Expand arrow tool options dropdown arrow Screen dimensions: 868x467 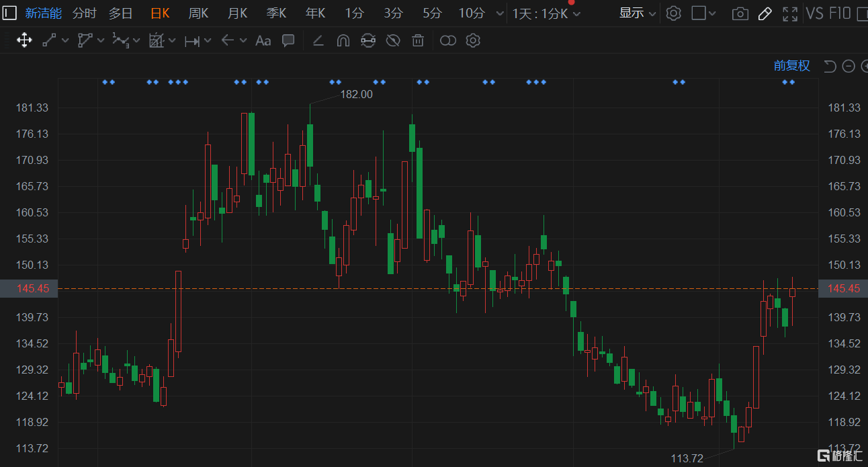click(x=243, y=41)
